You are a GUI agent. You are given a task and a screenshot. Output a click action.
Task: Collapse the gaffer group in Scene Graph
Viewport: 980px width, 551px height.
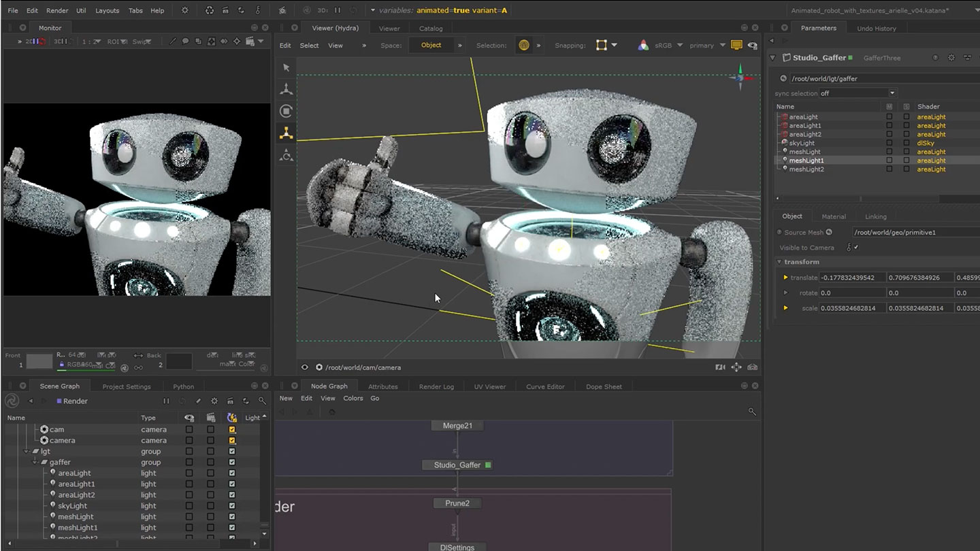[36, 463]
